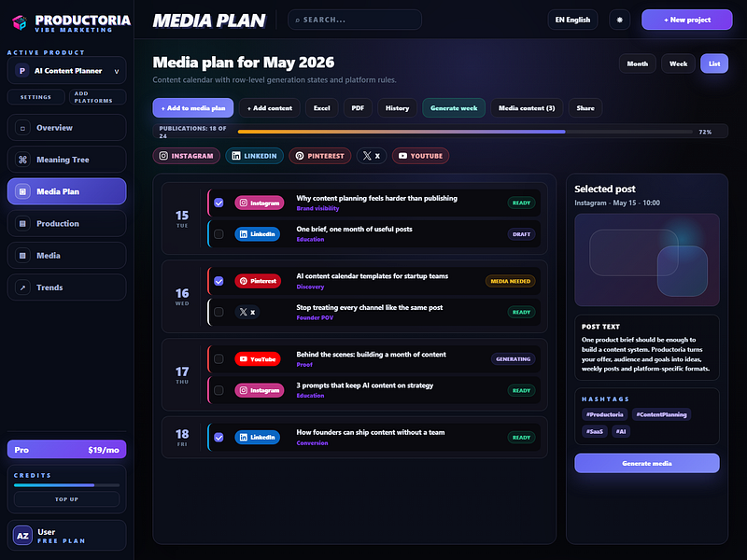Click the Generate week button
The image size is (747, 560).
(x=454, y=108)
